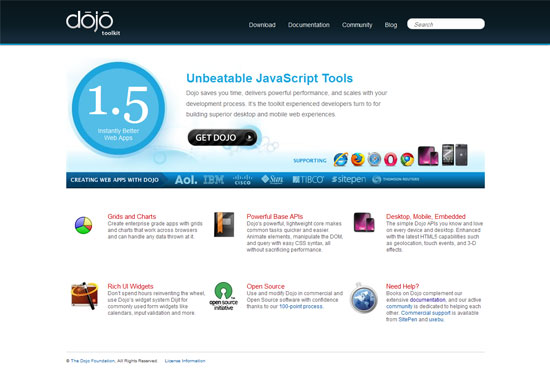Click the IBM logo

tap(214, 180)
